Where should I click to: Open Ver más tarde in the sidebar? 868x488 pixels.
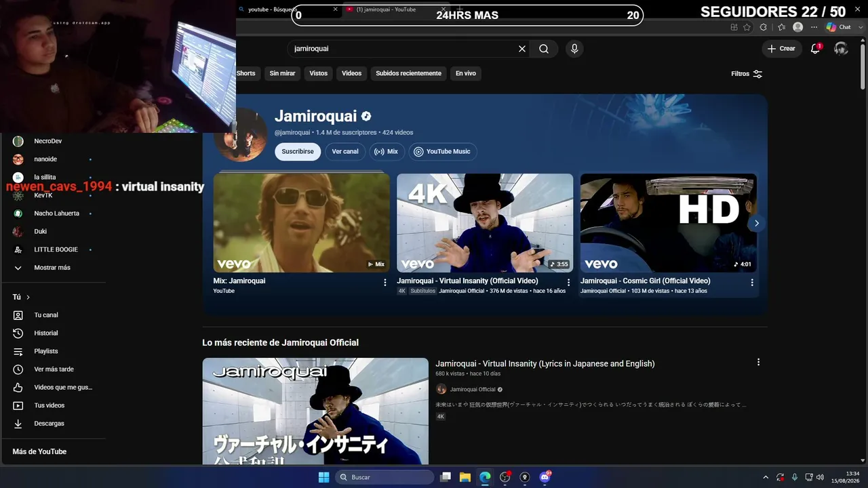(53, 369)
